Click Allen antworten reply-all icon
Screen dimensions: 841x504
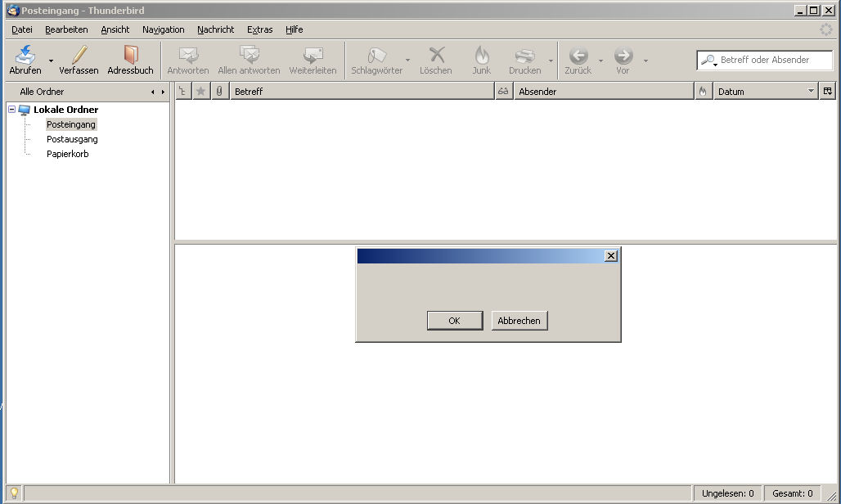pos(249,55)
